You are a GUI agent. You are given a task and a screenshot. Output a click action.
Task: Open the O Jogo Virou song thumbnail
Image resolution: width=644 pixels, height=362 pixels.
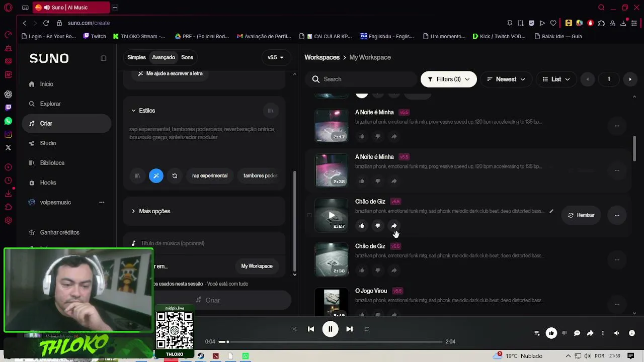pos(332,302)
